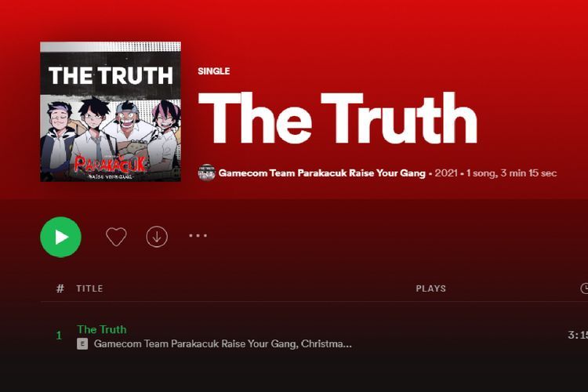Select the green track title The Truth
Viewport: 588px width, 392px height.
click(102, 329)
